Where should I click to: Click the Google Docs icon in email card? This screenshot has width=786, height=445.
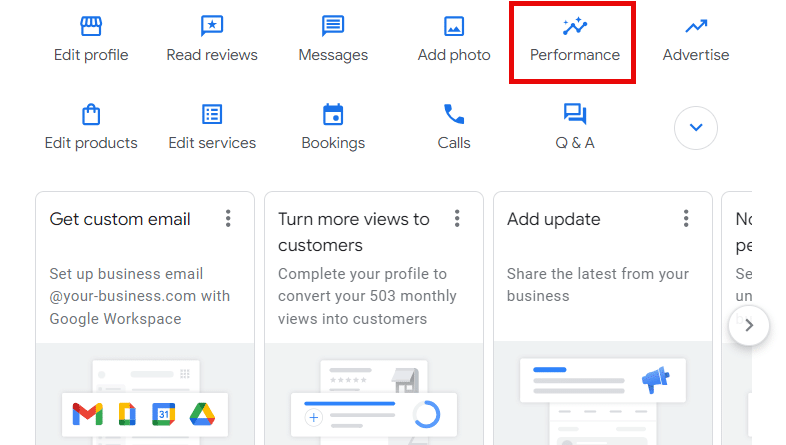click(127, 414)
